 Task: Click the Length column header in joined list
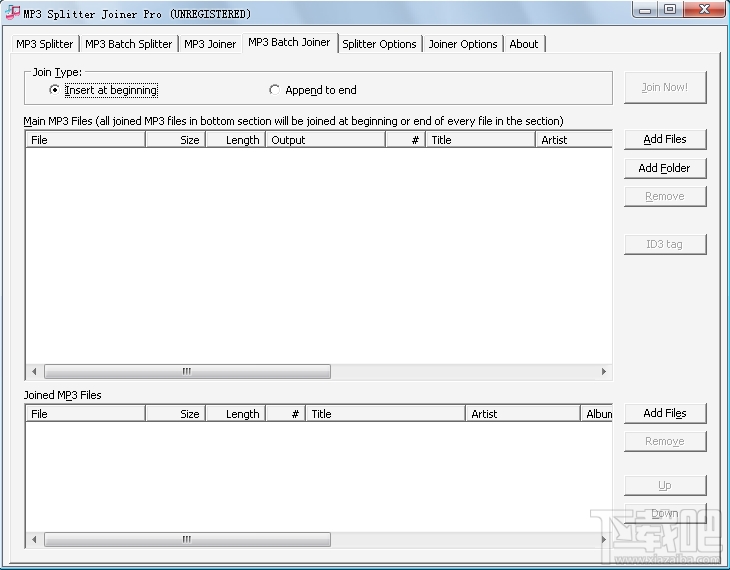point(236,414)
